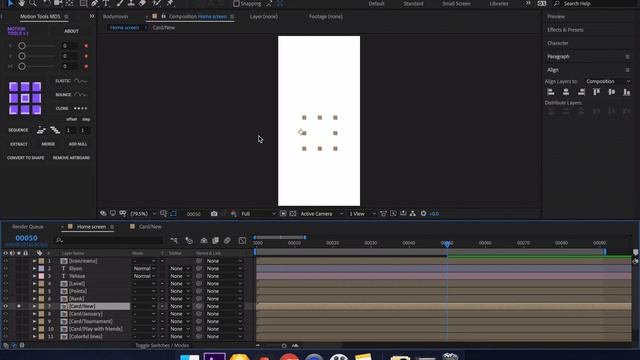Expand the [Icon/menu] layer properties
This screenshot has height=360, width=640.
coord(34,261)
